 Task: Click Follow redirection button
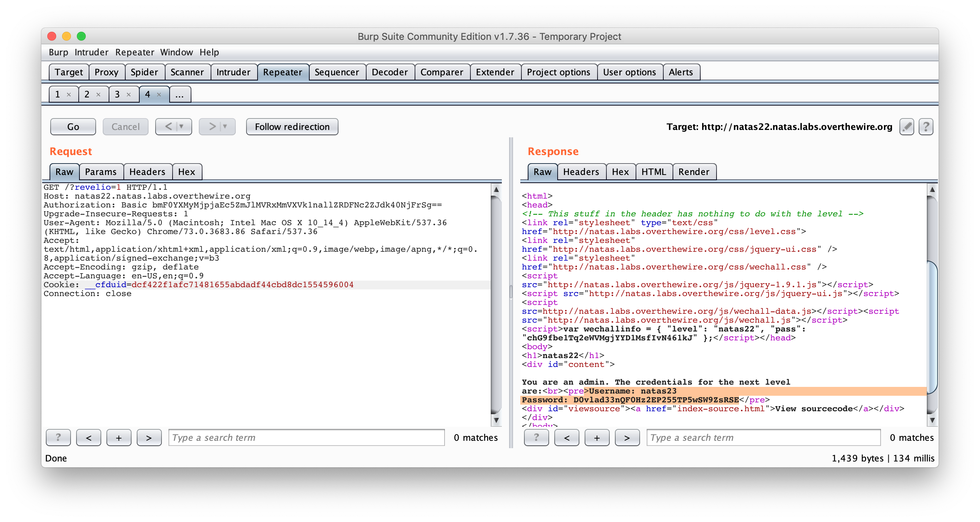(292, 127)
